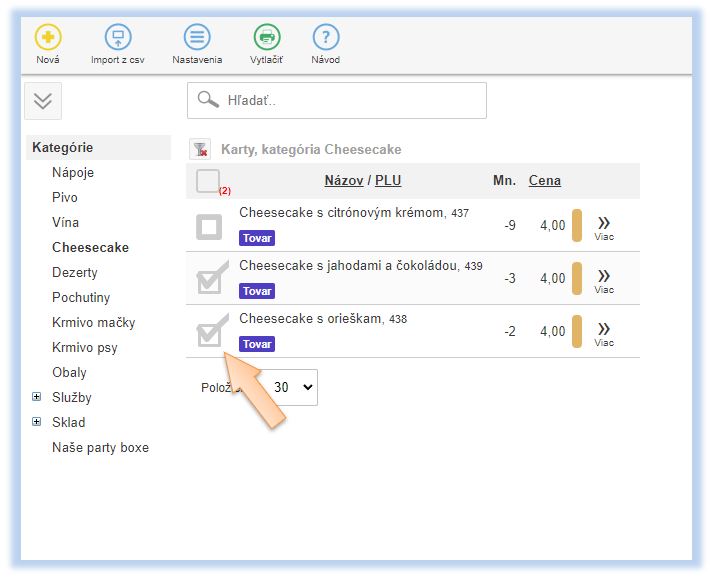This screenshot has width=711, height=580.
Task: Collapse the sidebar with double chevron
Action: pos(44,101)
